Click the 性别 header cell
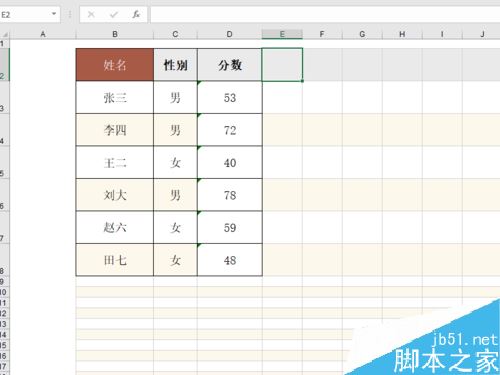The width and height of the screenshot is (500, 375). click(175, 65)
